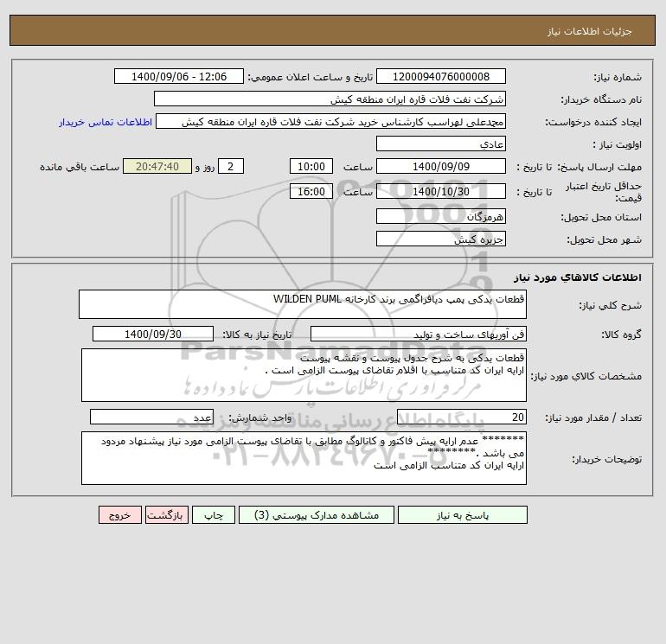Click the validity time field 16:00
The width and height of the screenshot is (666, 644).
click(311, 191)
